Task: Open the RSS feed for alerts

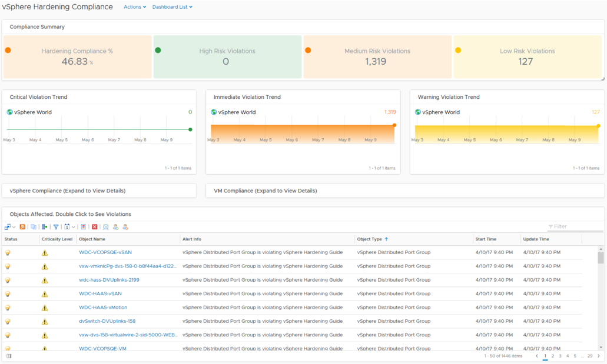Action: (23, 226)
